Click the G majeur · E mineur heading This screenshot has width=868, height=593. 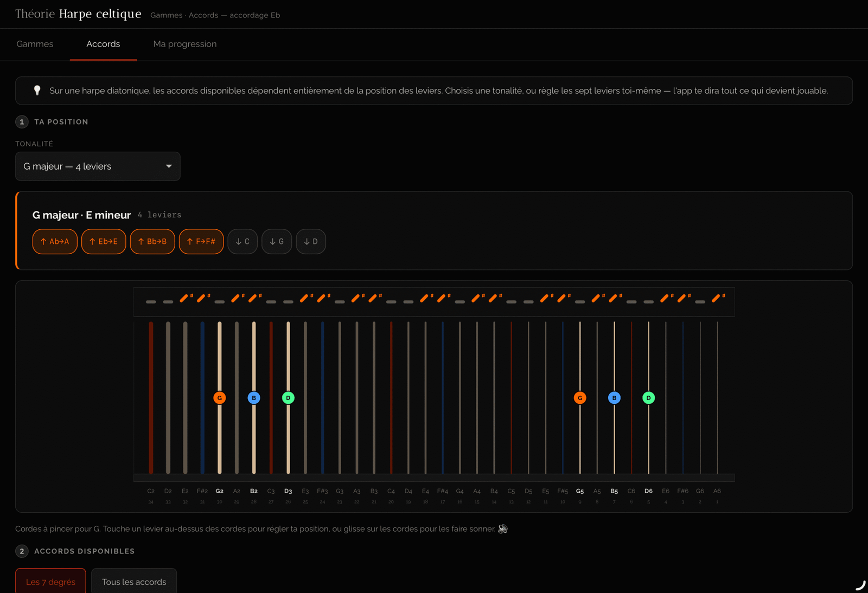pyautogui.click(x=81, y=215)
